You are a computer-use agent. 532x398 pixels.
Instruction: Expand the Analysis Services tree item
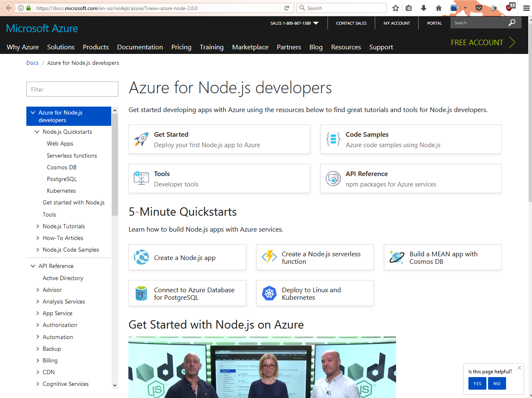(x=38, y=301)
